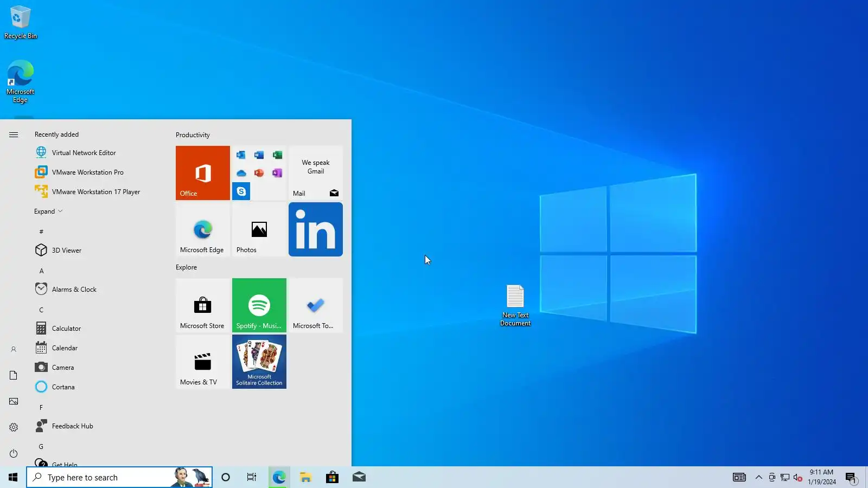Click the 'Recently added' heading
The image size is (868, 488).
56,134
